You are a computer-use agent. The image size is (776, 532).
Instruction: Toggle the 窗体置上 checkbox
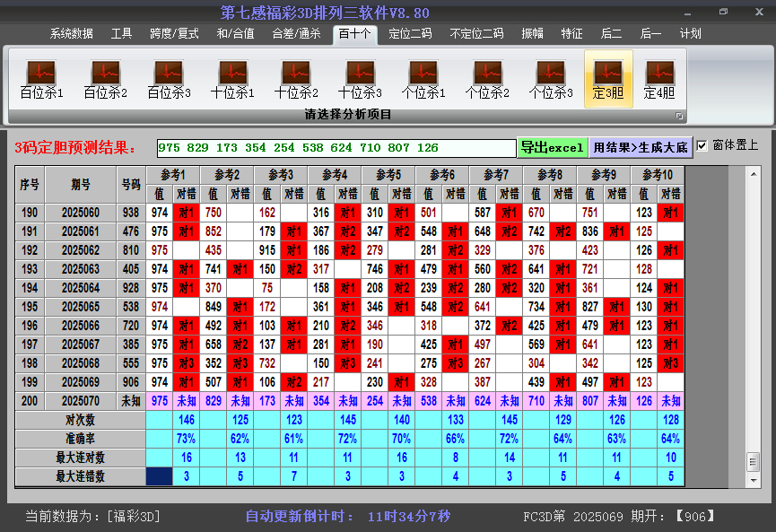point(702,146)
